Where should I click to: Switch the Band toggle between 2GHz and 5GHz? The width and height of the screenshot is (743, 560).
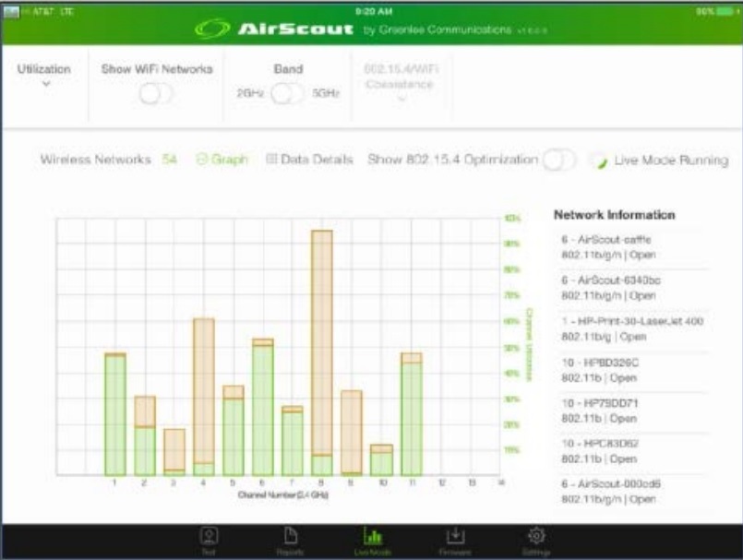point(287,94)
